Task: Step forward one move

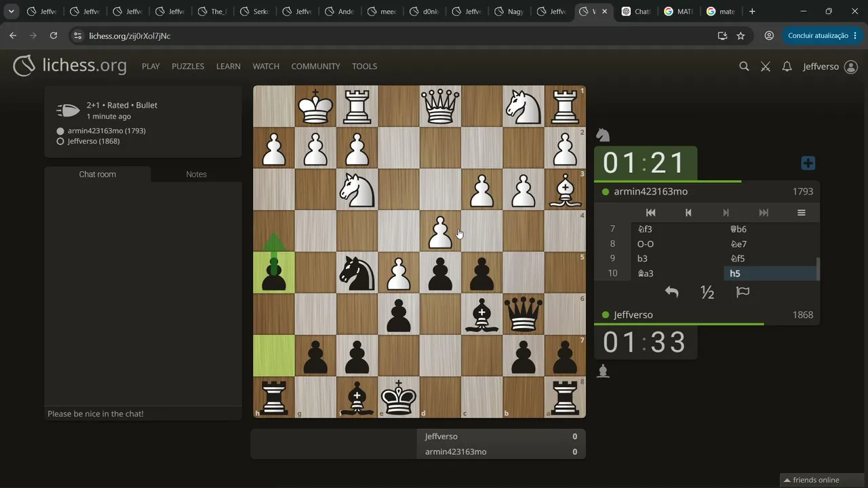Action: (x=726, y=213)
